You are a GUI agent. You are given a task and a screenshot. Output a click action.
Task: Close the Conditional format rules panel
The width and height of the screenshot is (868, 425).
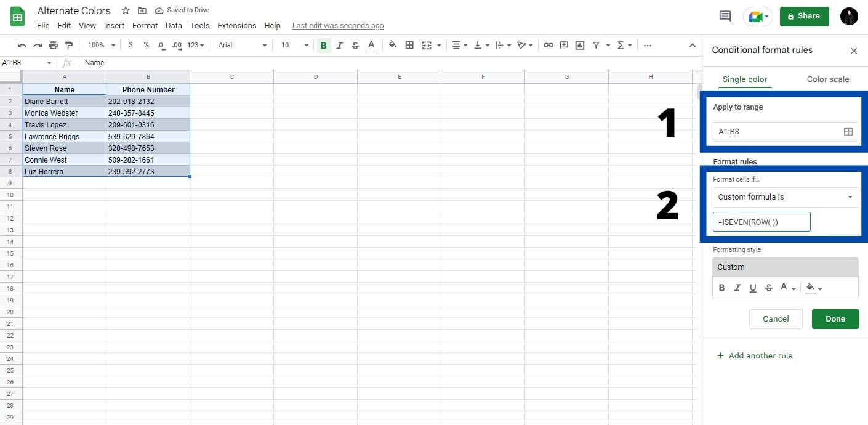pos(854,51)
